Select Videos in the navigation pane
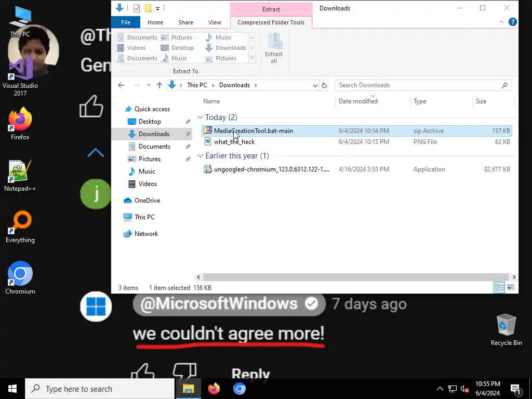The image size is (532, 399). 143,184
